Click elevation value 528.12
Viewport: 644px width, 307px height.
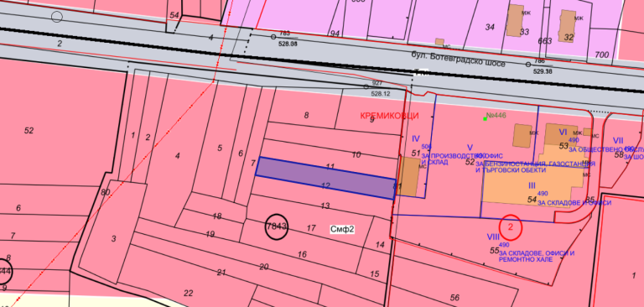click(x=381, y=94)
